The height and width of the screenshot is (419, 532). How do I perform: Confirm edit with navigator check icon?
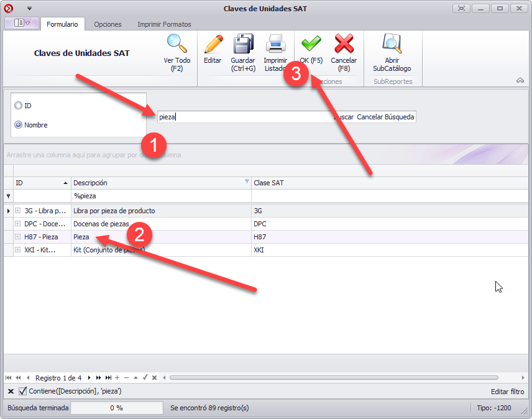pos(145,377)
